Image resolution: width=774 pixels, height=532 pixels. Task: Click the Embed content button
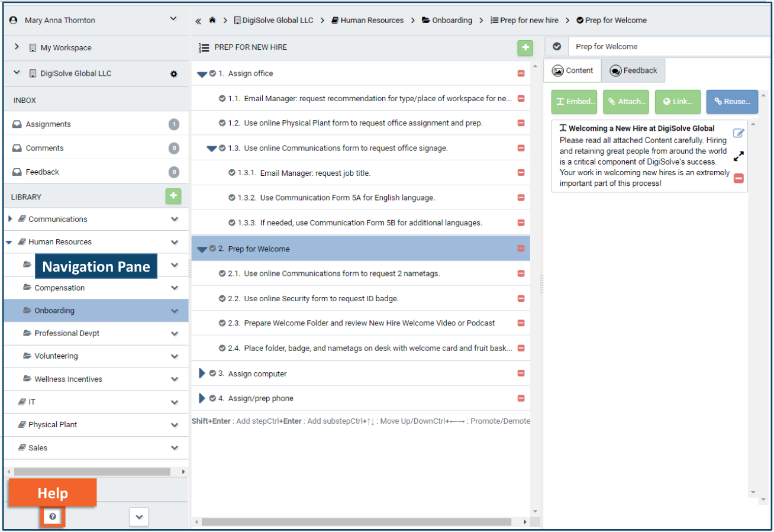tap(574, 101)
